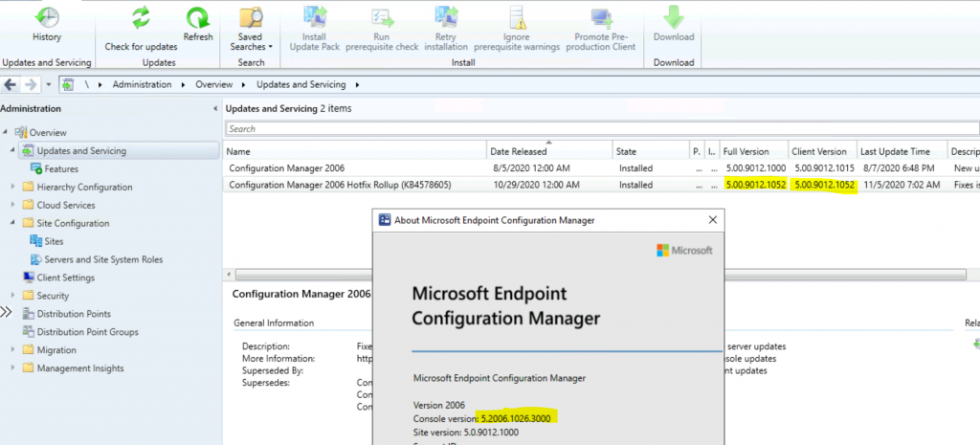The image size is (980, 445).
Task: Select Management Insights folder
Action: tap(80, 368)
